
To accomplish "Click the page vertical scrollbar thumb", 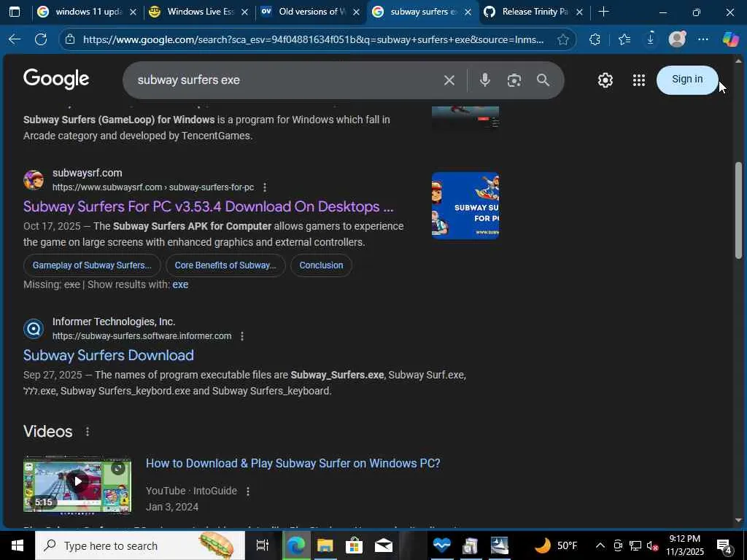I will click(x=738, y=211).
